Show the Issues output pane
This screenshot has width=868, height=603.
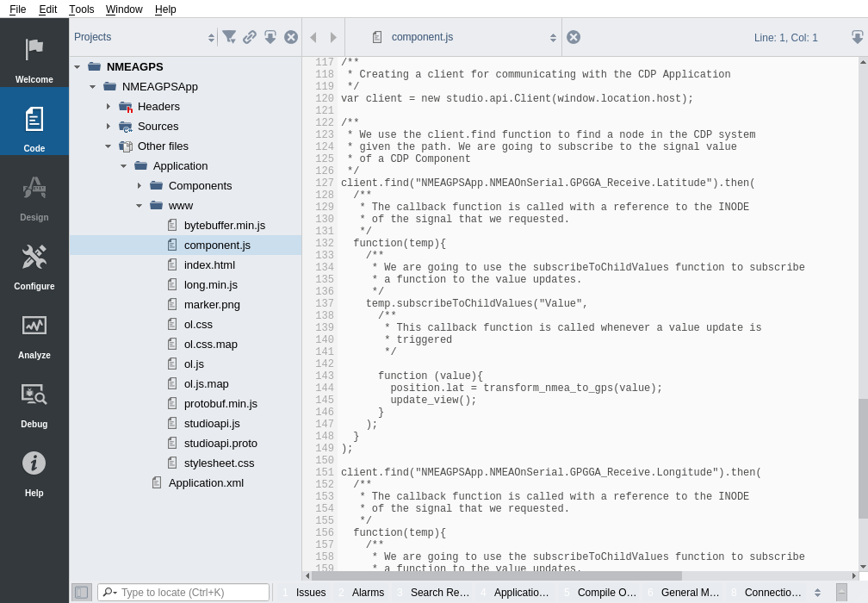pyautogui.click(x=305, y=593)
